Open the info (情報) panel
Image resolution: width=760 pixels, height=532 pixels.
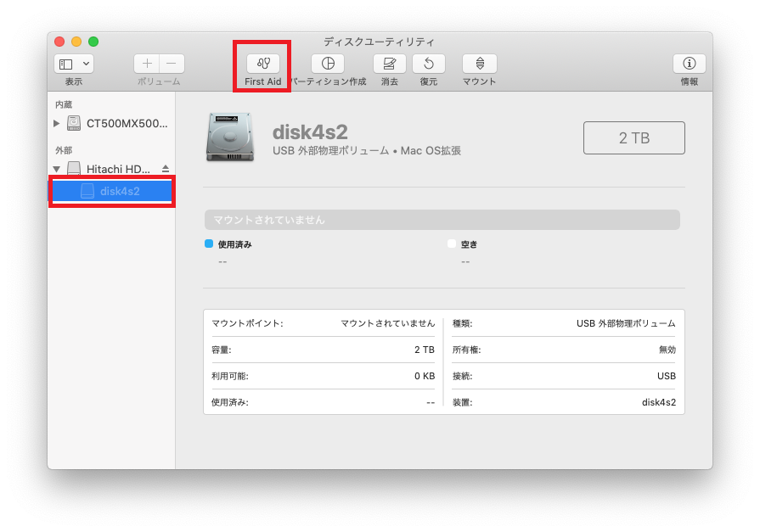(x=689, y=64)
